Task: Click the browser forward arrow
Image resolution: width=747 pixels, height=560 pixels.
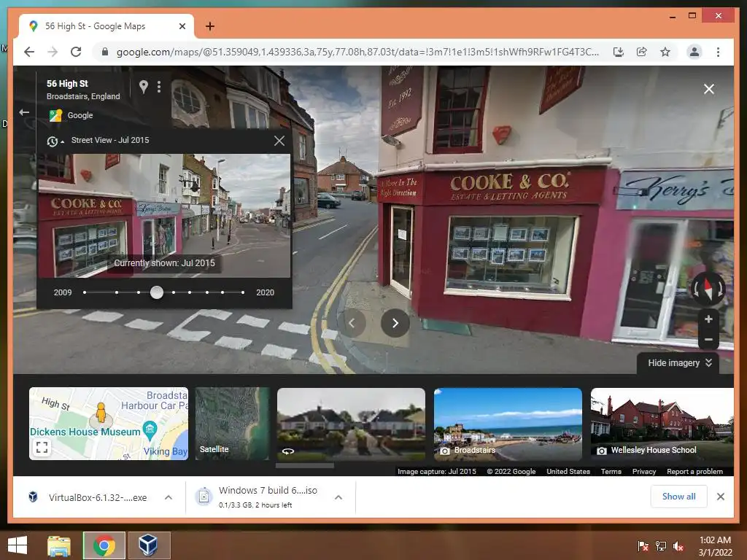Action: pyautogui.click(x=53, y=52)
